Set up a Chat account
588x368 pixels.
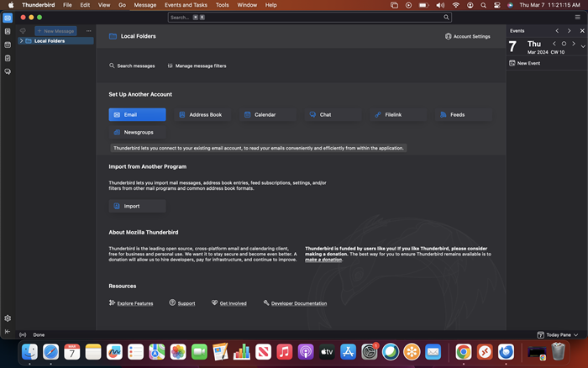[x=333, y=114]
